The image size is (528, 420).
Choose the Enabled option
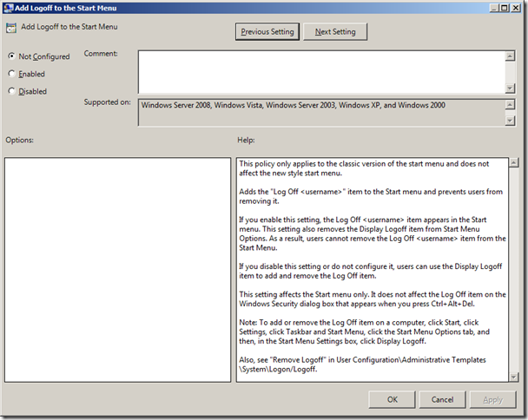[x=11, y=74]
